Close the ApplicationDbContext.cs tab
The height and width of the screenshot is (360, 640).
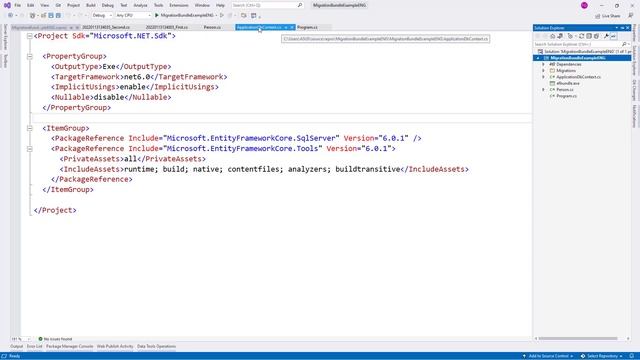coord(292,27)
